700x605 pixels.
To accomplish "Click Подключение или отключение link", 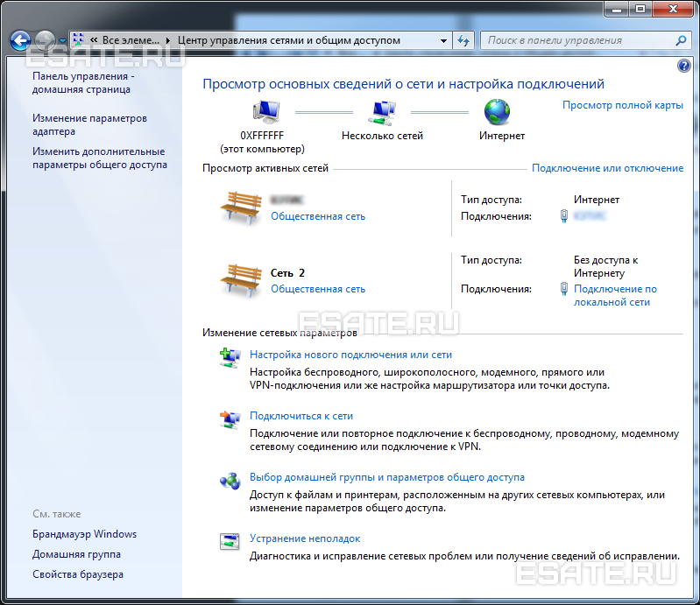I will point(607,168).
